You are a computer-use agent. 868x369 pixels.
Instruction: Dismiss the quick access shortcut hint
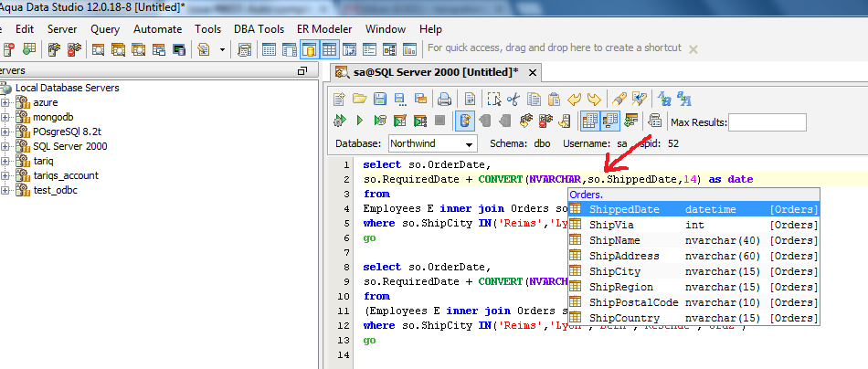(693, 49)
